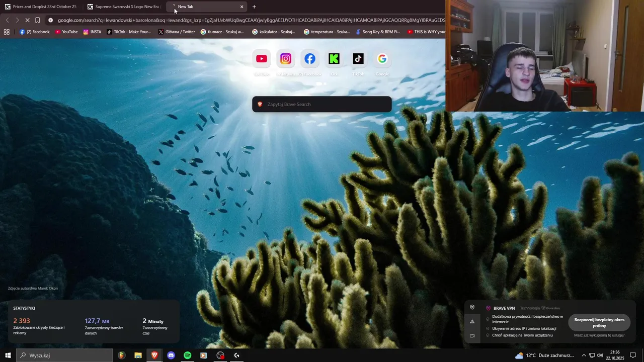Select the video camera icon in VPN card
Image resolution: width=644 pixels, height=362 pixels.
click(472, 335)
